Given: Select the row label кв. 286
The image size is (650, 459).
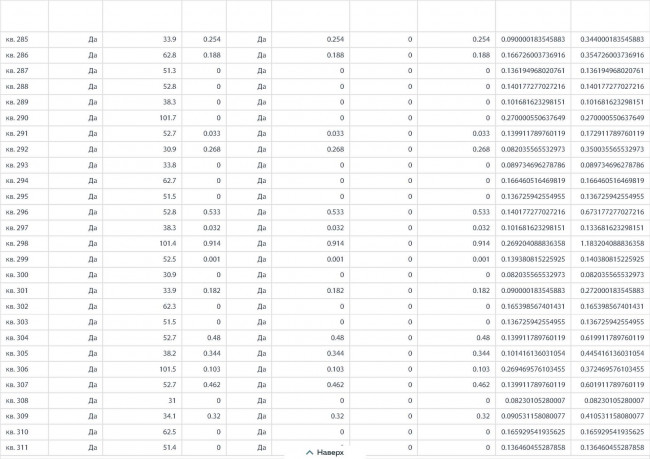Looking at the screenshot, I should point(17,55).
